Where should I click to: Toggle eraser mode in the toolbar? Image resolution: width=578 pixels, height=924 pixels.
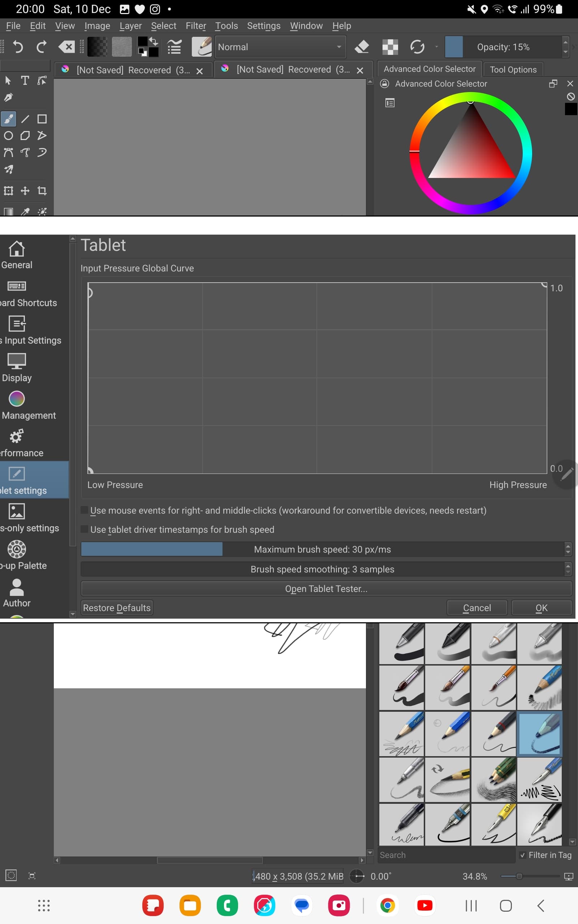[x=362, y=47]
